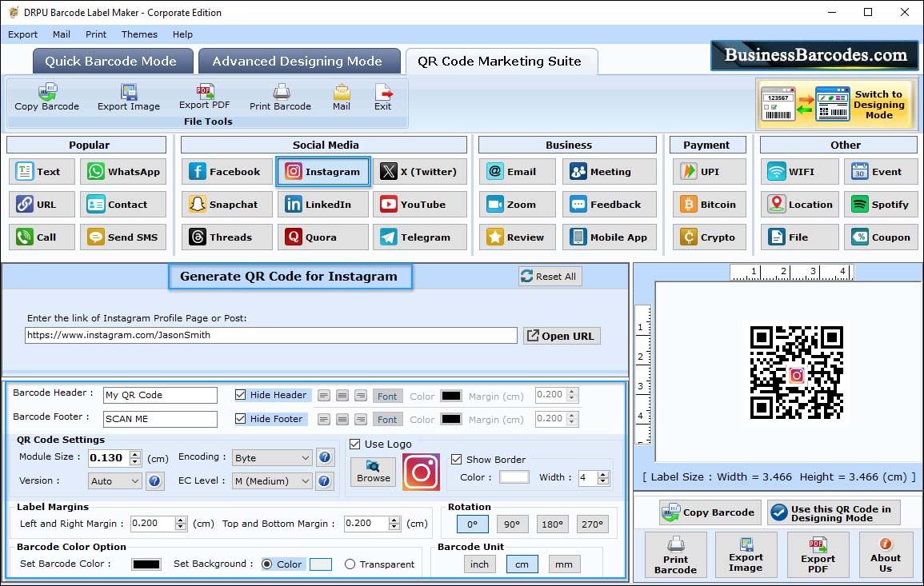Open the Help menu
Viewport: 924px width, 586px height.
(x=182, y=34)
